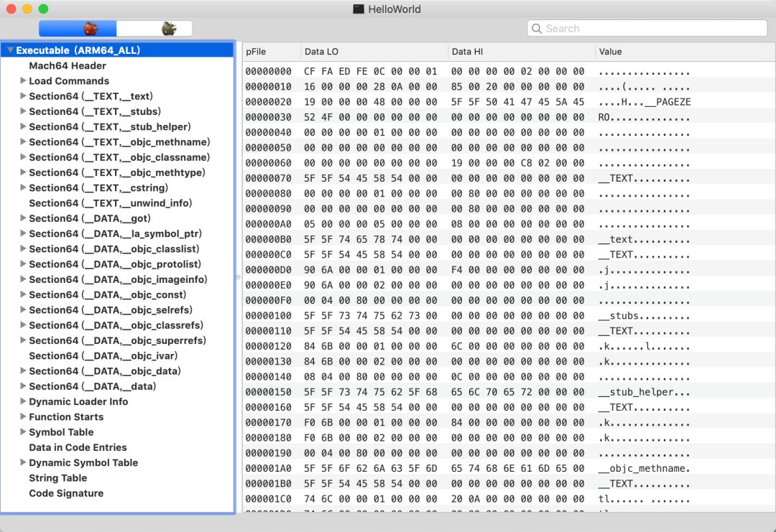Select Mach64 Header in the sidebar
Viewport: 776px width, 532px height.
pos(68,66)
